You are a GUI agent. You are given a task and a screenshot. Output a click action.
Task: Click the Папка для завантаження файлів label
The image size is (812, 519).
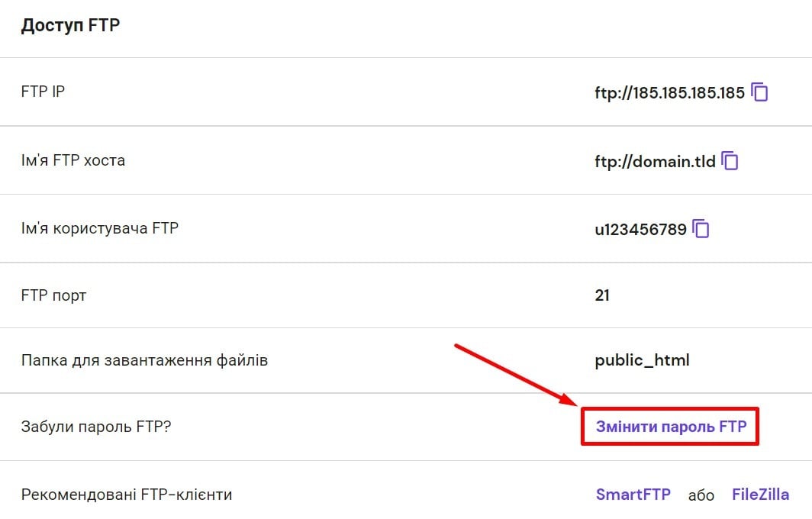[144, 360]
